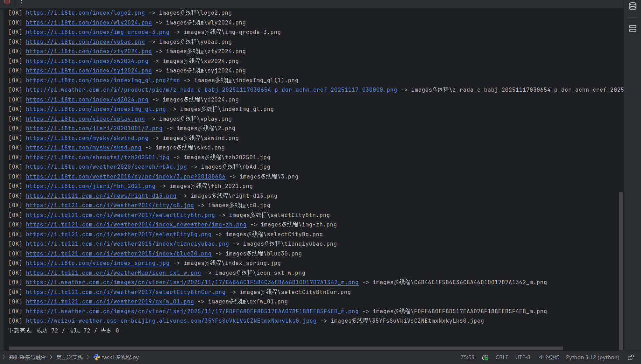Image resolution: width=641 pixels, height=364 pixels.
Task: Open the indexImg_gl.png?fsd link
Action: tap(103, 80)
